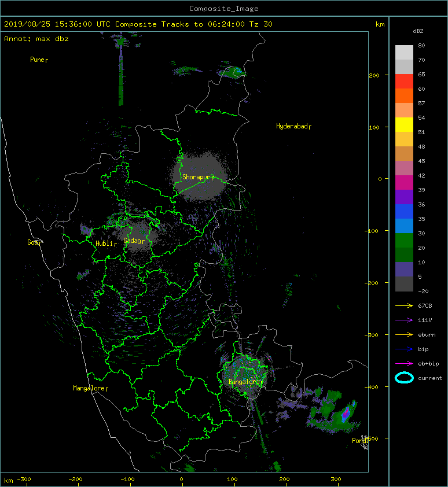Click the 80 dBZ light gray swatch
Screen dimensions: 448x487
point(404,52)
